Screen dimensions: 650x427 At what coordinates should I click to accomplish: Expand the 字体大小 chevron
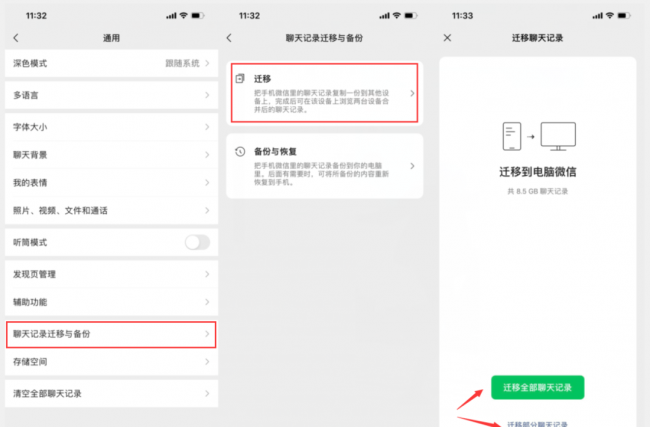click(207, 127)
